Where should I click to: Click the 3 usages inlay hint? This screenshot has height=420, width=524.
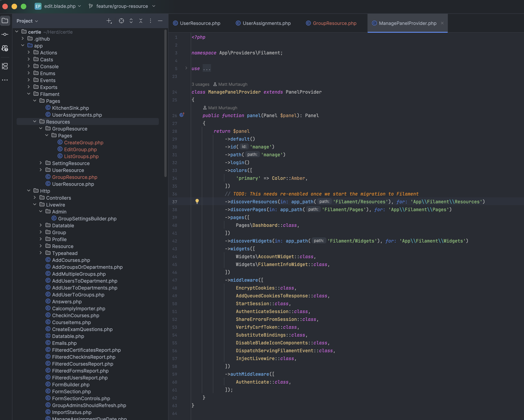(200, 84)
